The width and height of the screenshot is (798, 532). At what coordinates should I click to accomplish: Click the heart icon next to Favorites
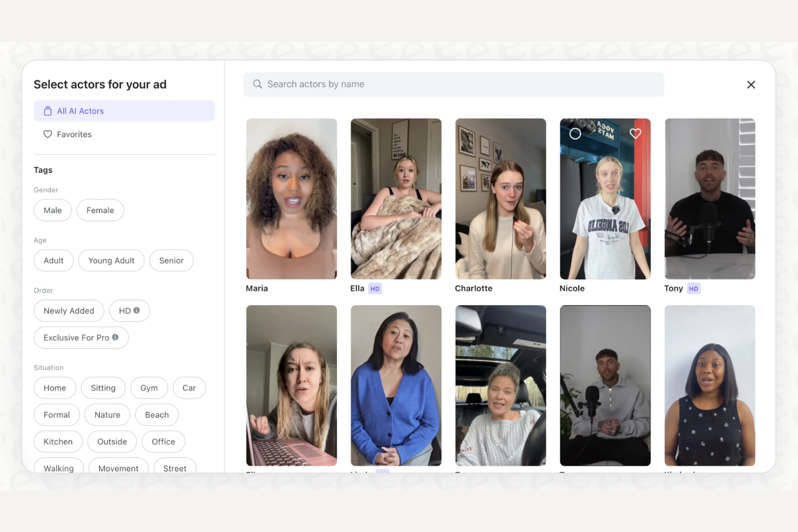click(47, 134)
